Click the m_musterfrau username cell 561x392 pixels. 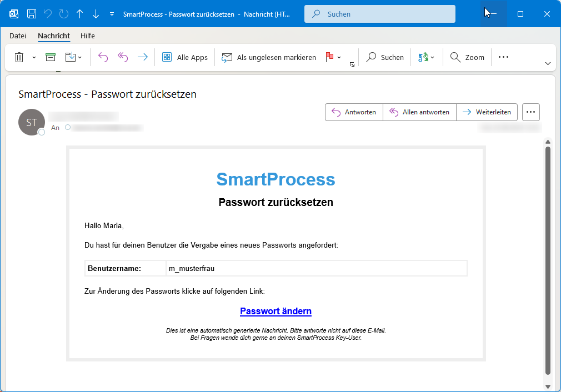click(317, 268)
